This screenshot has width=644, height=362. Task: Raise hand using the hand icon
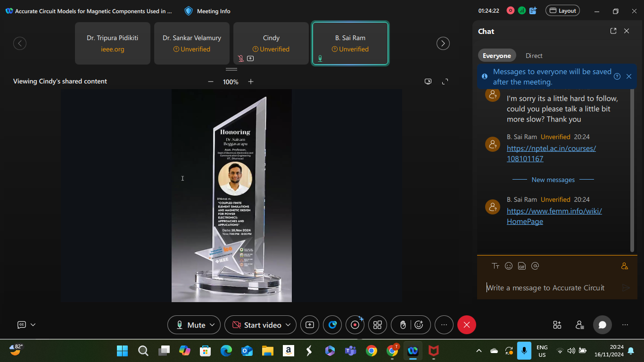tap(403, 325)
